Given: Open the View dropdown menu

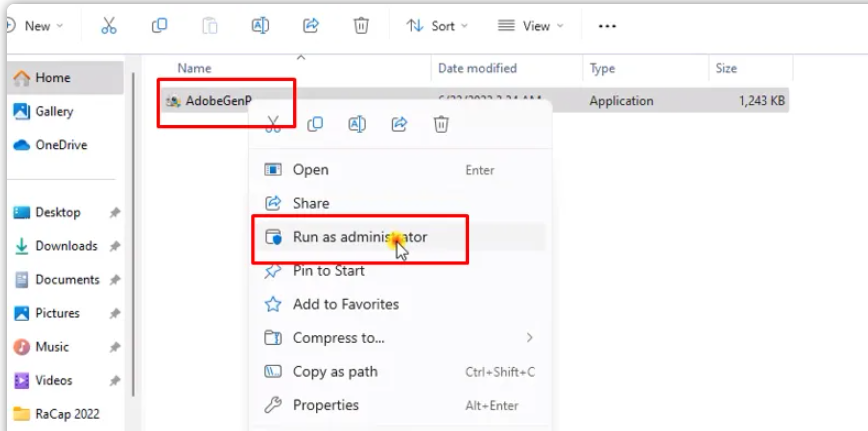Looking at the screenshot, I should click(530, 26).
